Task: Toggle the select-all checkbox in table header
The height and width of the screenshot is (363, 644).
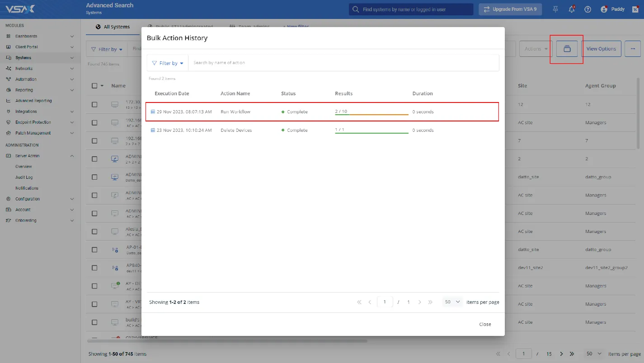Action: pos(94,86)
